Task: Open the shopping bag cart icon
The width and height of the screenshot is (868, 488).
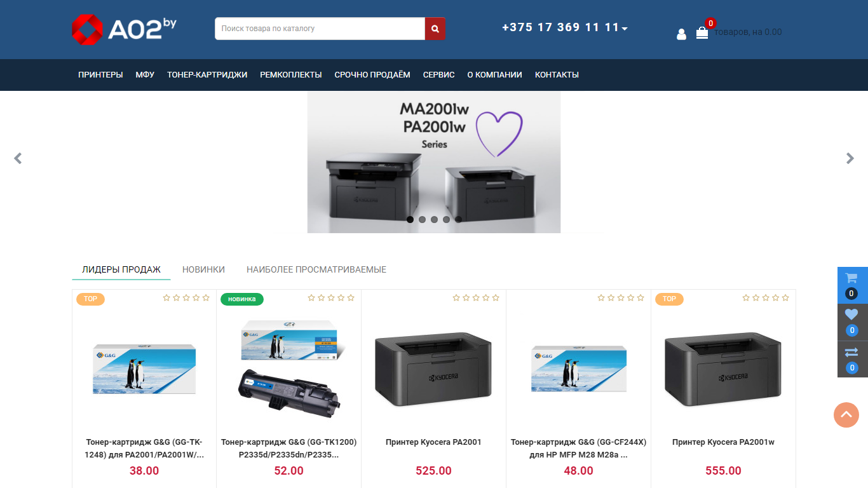Action: click(x=702, y=32)
